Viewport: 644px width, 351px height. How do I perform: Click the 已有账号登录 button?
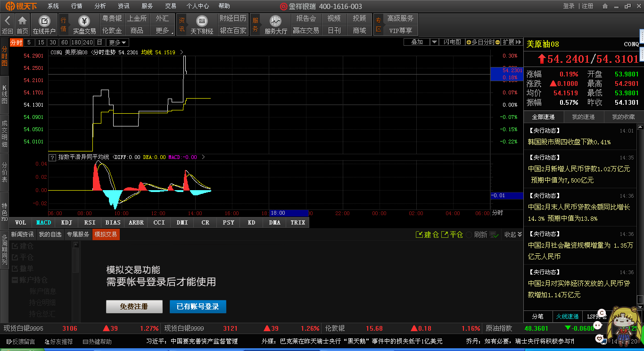pyautogui.click(x=198, y=307)
